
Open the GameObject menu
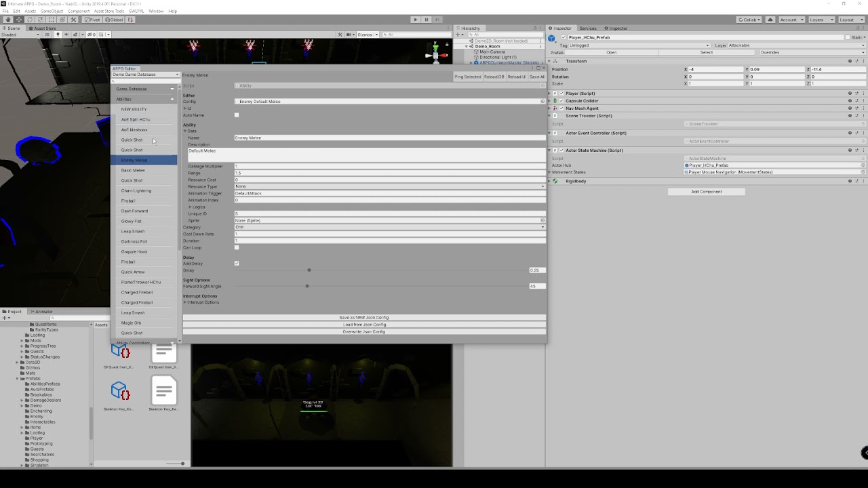pos(51,11)
